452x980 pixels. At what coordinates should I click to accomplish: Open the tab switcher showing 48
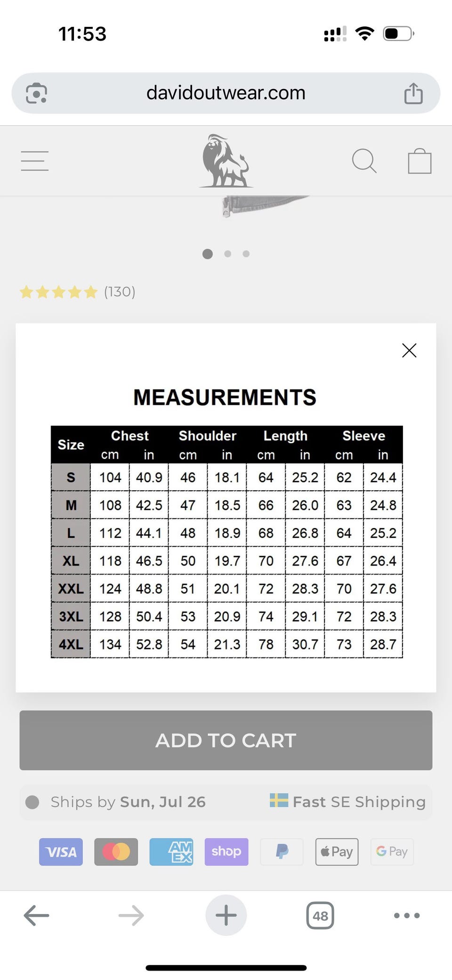(320, 915)
